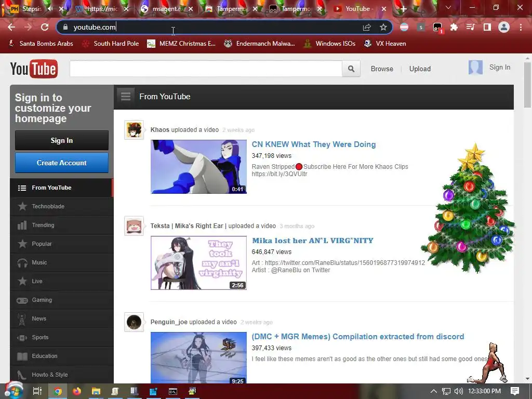Select Trending in the sidebar

(x=61, y=225)
